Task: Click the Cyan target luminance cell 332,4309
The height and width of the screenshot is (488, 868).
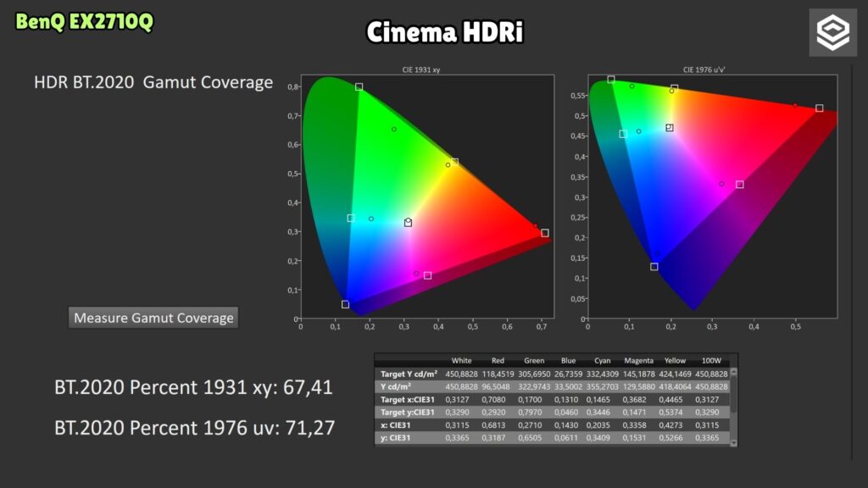Action: click(x=603, y=374)
